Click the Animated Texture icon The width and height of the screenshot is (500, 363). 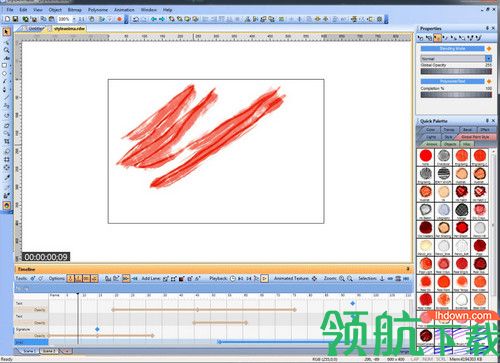tap(314, 278)
